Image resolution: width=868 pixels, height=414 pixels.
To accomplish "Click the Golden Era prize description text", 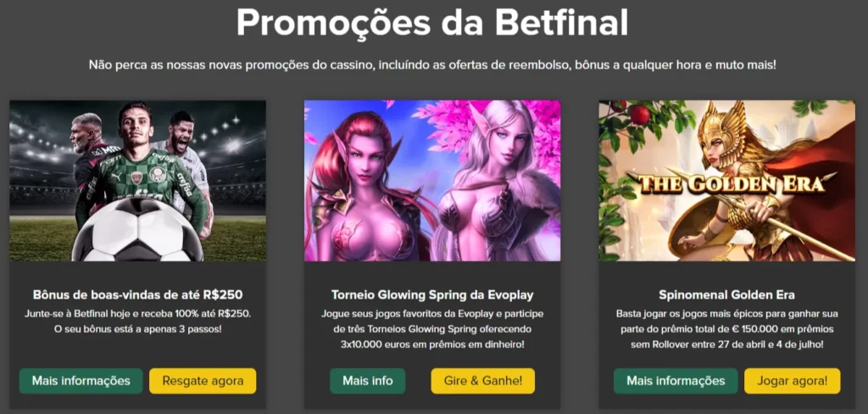I will [x=726, y=328].
